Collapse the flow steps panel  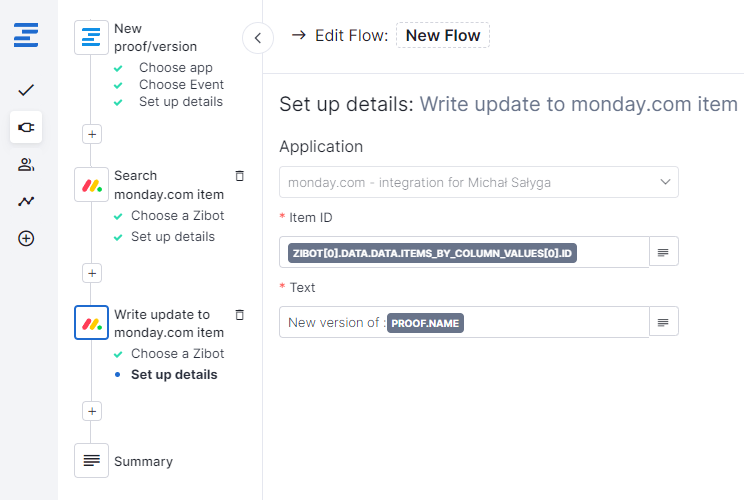click(258, 38)
